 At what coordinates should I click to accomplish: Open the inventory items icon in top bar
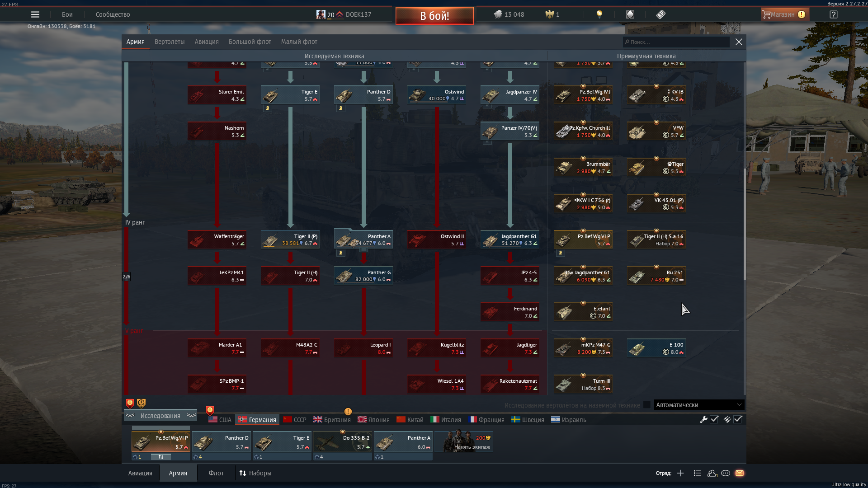pyautogui.click(x=630, y=14)
